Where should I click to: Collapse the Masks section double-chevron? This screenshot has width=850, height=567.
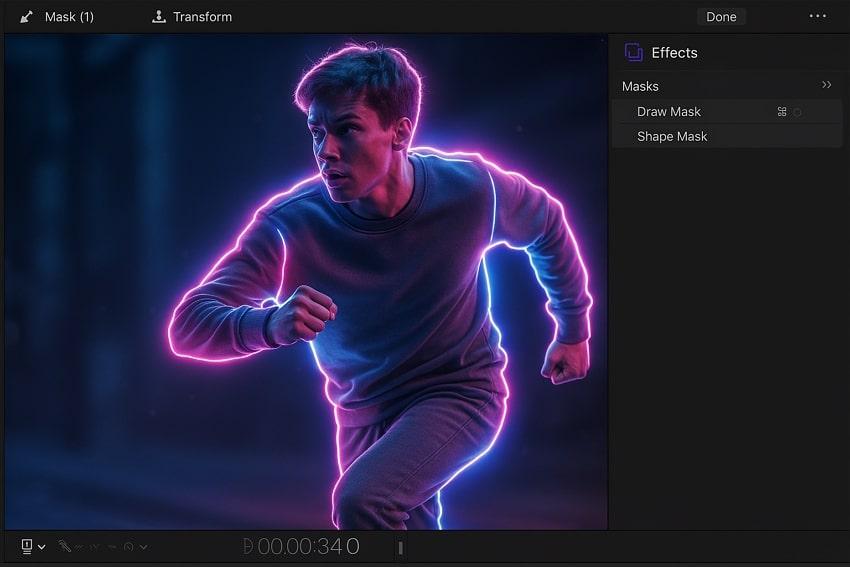click(x=826, y=85)
